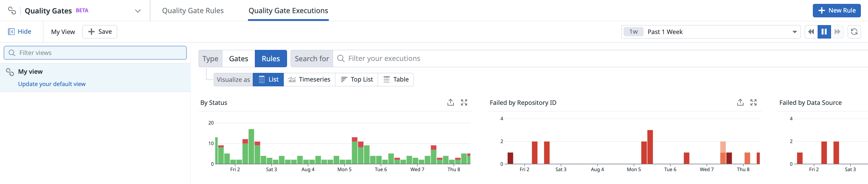Select Rules as execution type
The height and width of the screenshot is (184, 868).
(271, 59)
